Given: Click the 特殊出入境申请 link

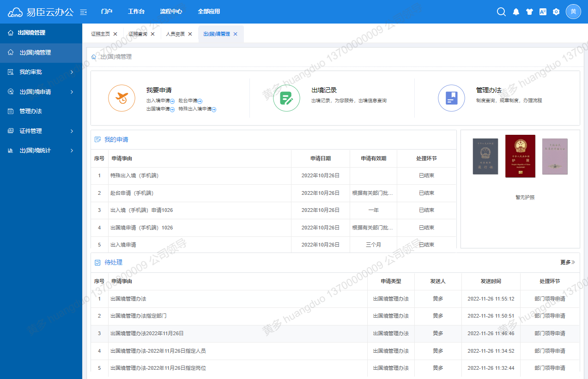Looking at the screenshot, I should coord(195,109).
